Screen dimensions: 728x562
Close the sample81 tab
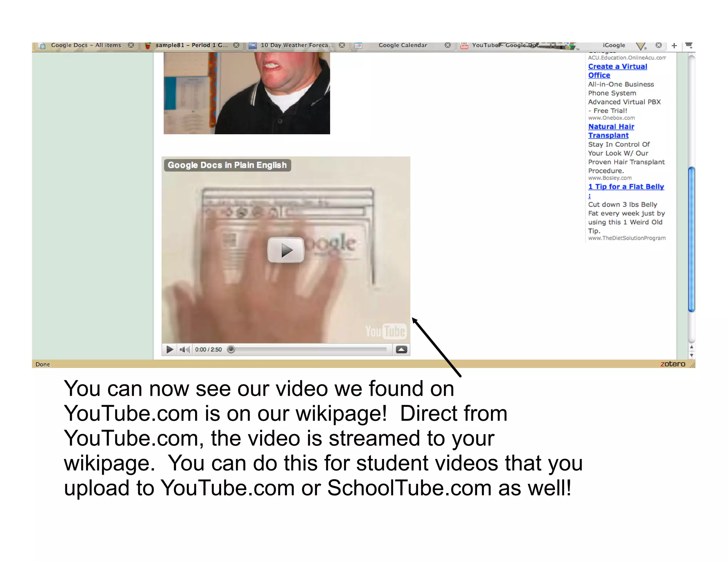[236, 45]
